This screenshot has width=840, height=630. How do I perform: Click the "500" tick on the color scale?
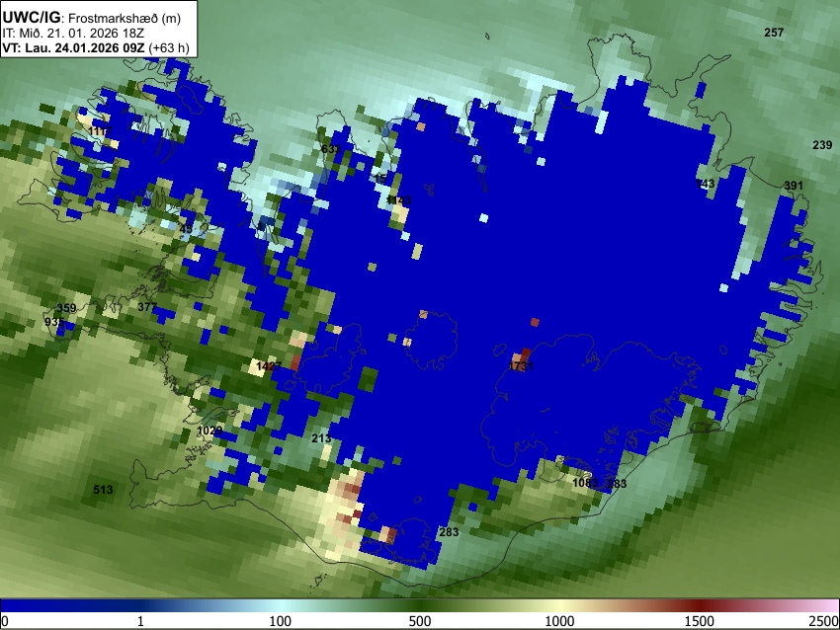click(x=420, y=621)
